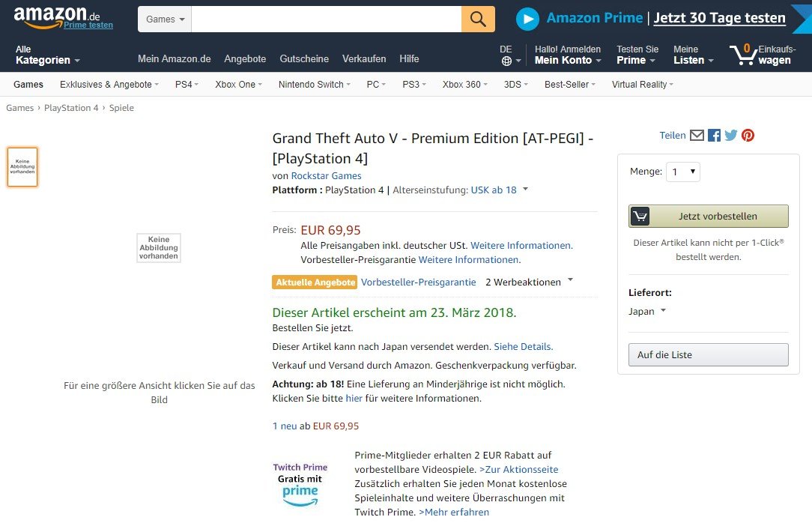Open the Games search category dropdown
The width and height of the screenshot is (812, 523).
[165, 19]
